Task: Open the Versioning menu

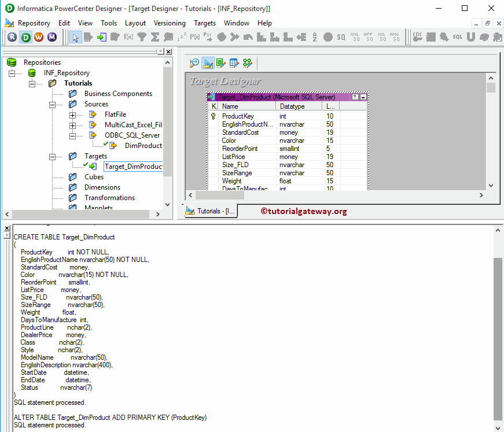Action: (170, 23)
